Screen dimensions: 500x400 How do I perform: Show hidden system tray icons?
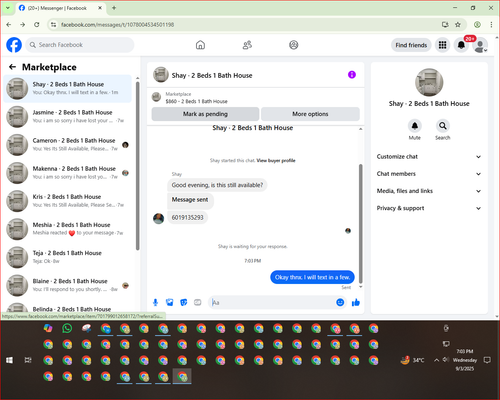pyautogui.click(x=436, y=360)
